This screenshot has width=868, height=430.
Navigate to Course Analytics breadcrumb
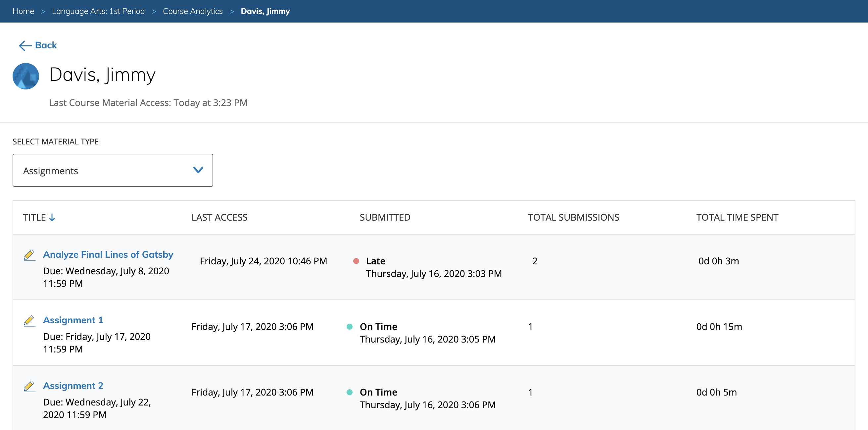[193, 11]
